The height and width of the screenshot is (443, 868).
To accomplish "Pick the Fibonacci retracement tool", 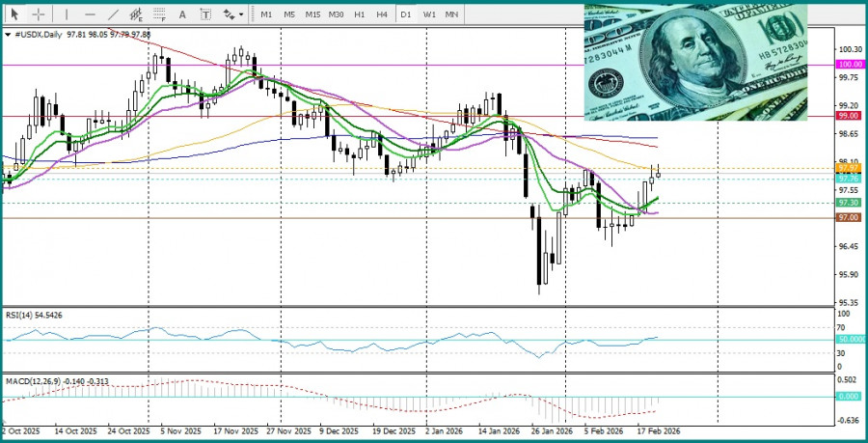I will 159,14.
